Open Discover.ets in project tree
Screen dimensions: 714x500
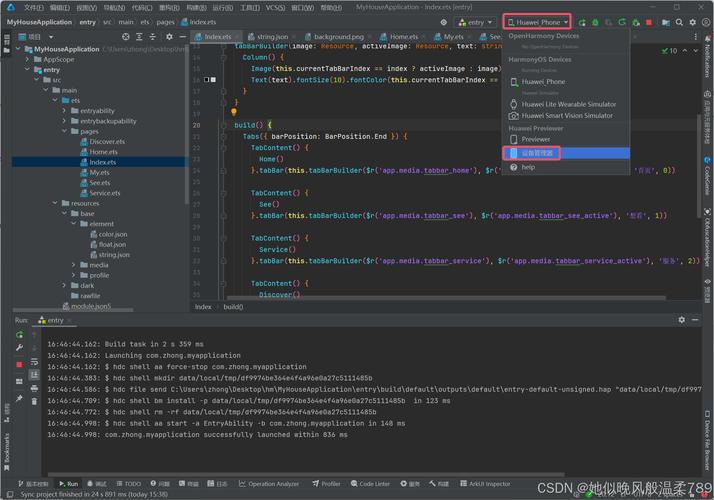coord(107,142)
